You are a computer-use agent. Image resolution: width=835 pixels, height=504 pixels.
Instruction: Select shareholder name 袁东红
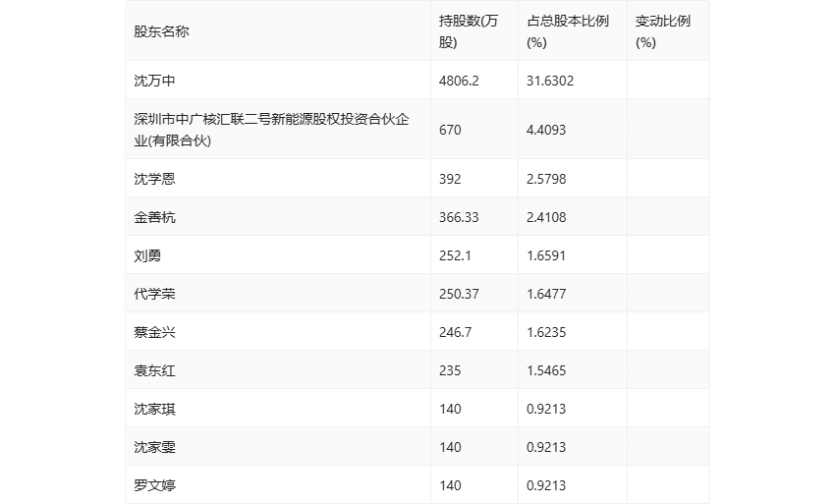[154, 370]
